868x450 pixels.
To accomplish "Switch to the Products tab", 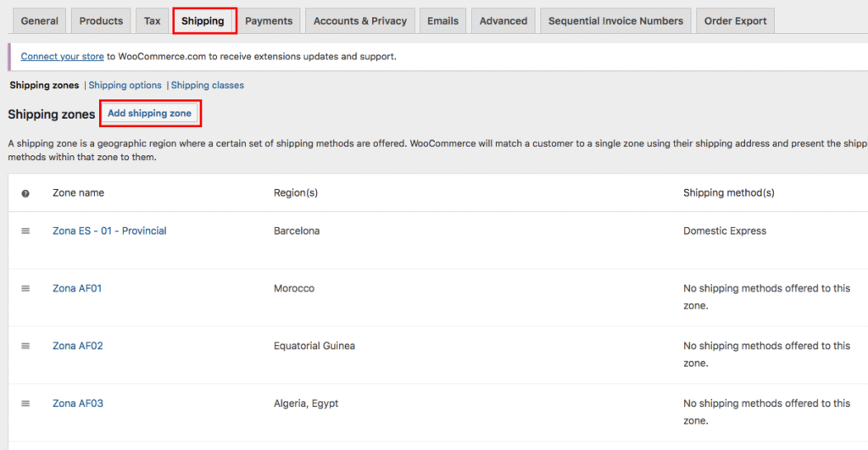I will pyautogui.click(x=101, y=21).
